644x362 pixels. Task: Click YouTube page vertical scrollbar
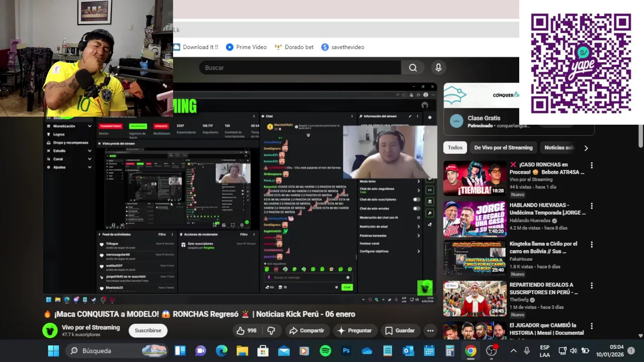pos(640,136)
